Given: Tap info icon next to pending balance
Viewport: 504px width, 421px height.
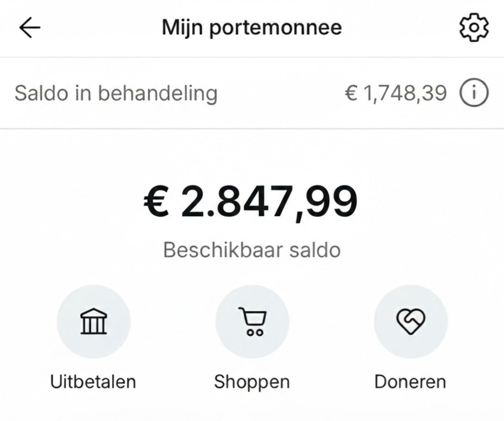Looking at the screenshot, I should point(474,93).
